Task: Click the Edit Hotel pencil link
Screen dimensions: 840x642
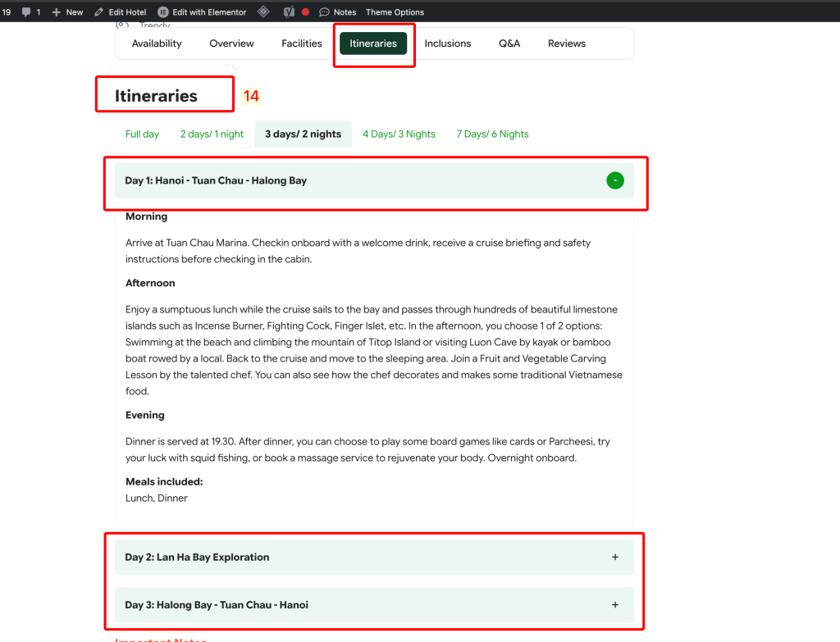Action: 120,12
